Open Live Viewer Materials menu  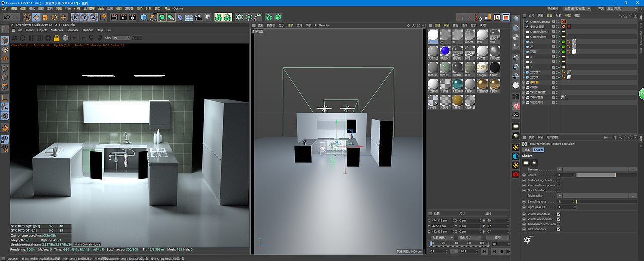click(57, 30)
